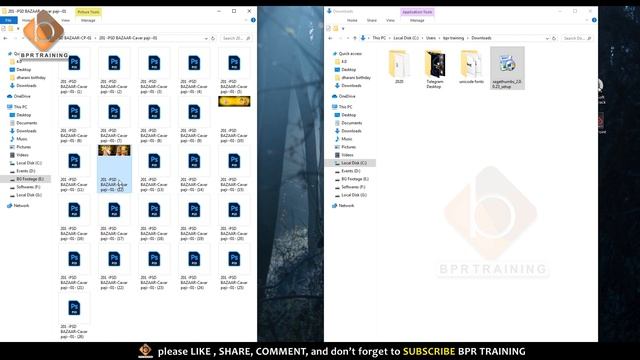Open the View tab in left window
The width and height of the screenshot is (640, 360).
coord(65,20)
